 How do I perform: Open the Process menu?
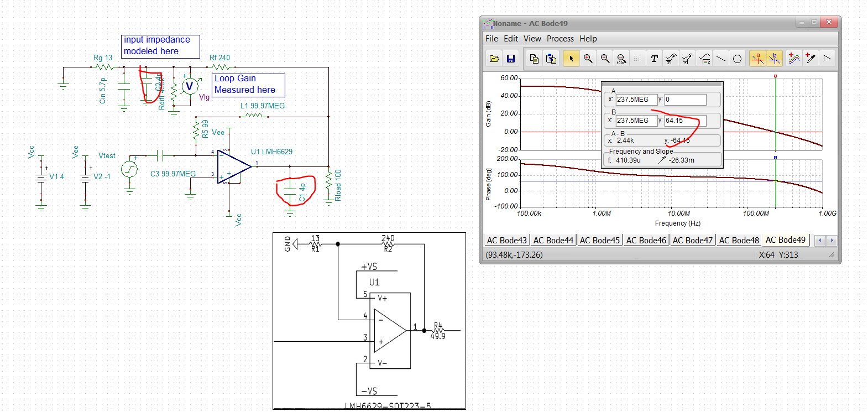(x=560, y=39)
